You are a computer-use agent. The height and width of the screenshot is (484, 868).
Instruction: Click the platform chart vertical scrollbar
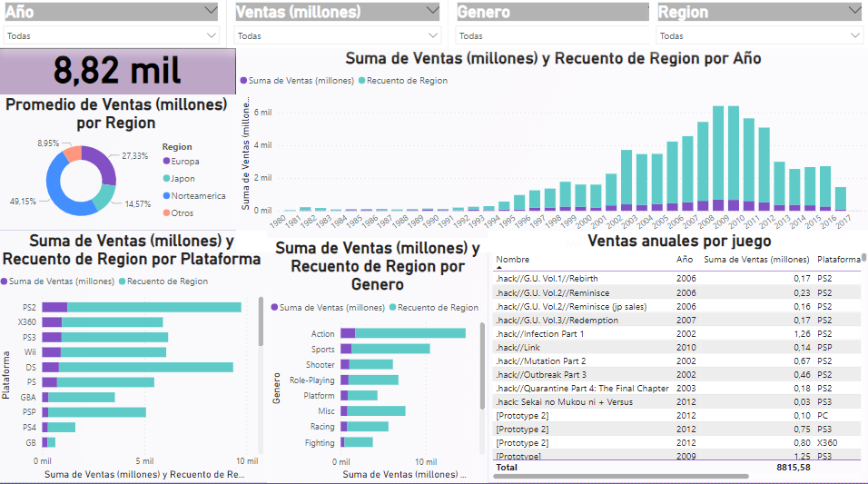(x=261, y=327)
